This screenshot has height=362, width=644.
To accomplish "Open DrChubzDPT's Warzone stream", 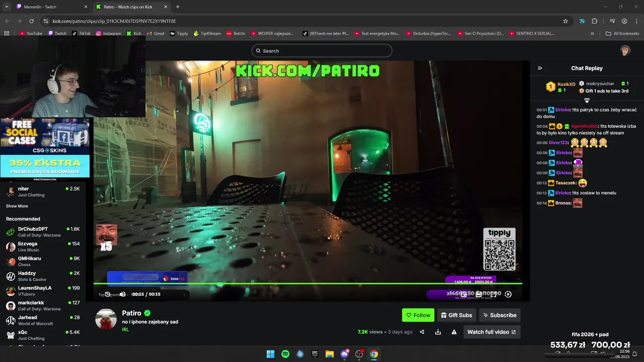I will [x=43, y=232].
